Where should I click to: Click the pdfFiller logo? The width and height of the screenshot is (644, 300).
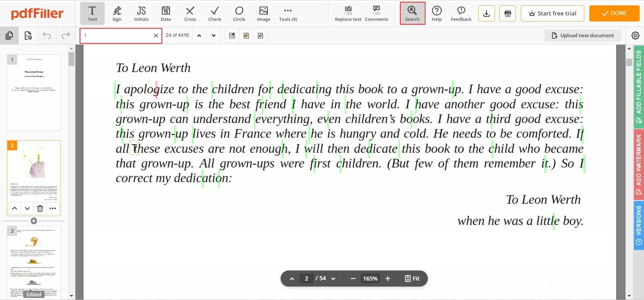(x=37, y=13)
